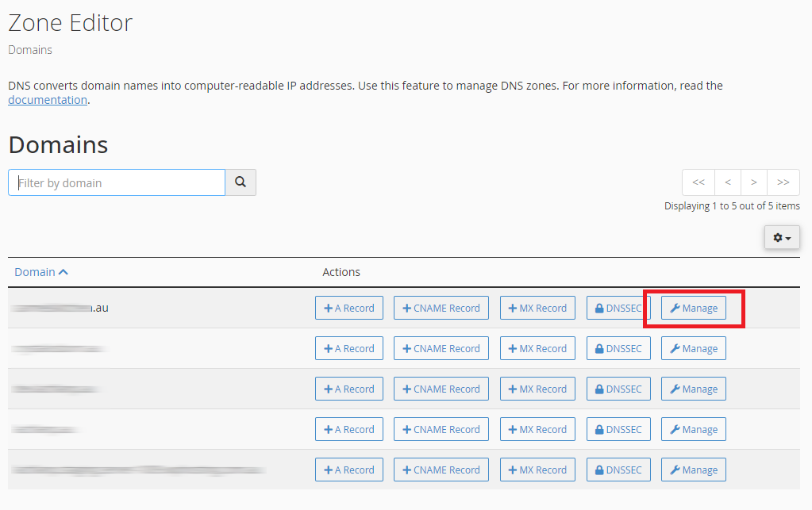Image resolution: width=812 pixels, height=510 pixels.
Task: Click Manage for the .au domain
Action: click(693, 309)
